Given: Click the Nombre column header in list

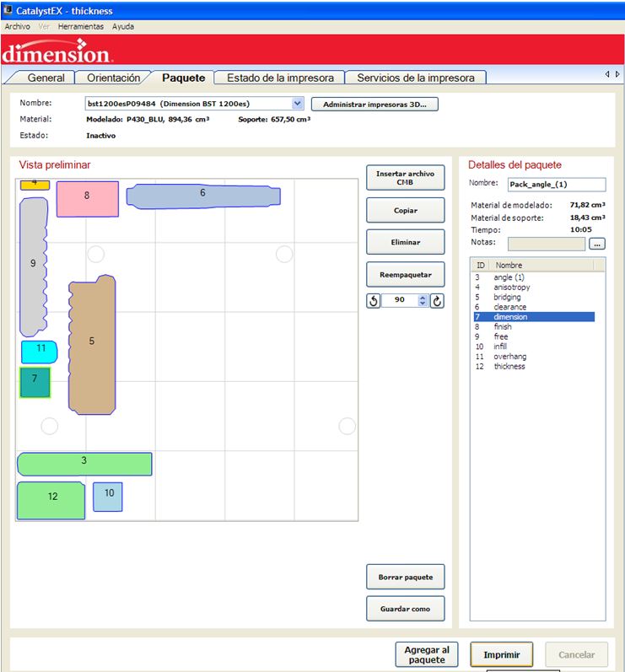Looking at the screenshot, I should tap(541, 266).
